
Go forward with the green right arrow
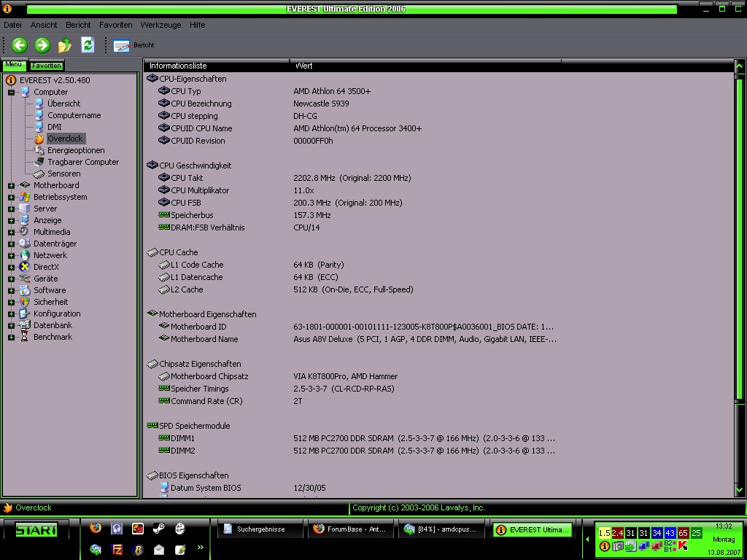pyautogui.click(x=42, y=45)
